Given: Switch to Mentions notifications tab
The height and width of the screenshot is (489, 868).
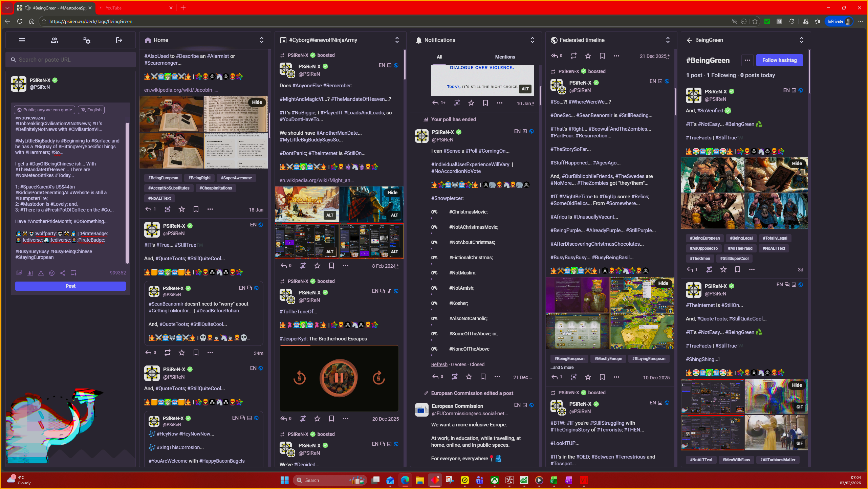Looking at the screenshot, I should (505, 57).
